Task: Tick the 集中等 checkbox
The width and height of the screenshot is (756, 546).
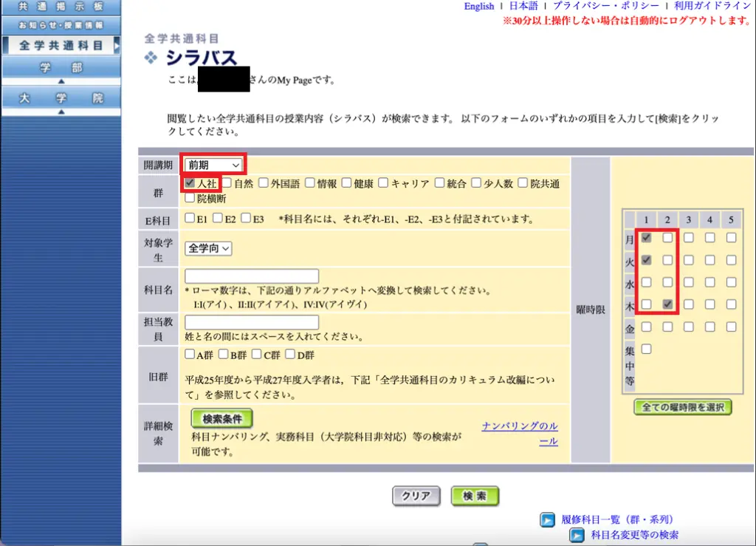Action: pyautogui.click(x=646, y=349)
